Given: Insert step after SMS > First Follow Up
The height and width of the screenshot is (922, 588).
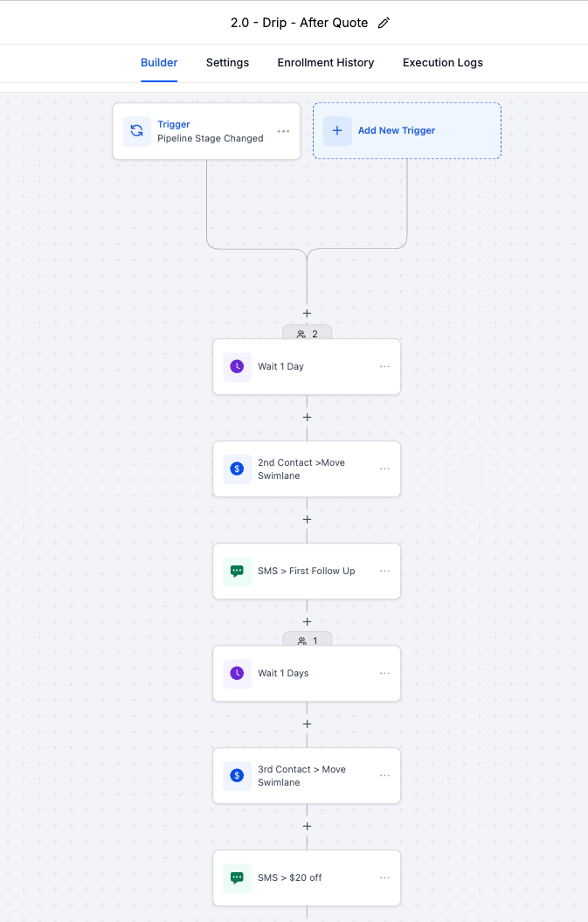Looking at the screenshot, I should click(307, 622).
